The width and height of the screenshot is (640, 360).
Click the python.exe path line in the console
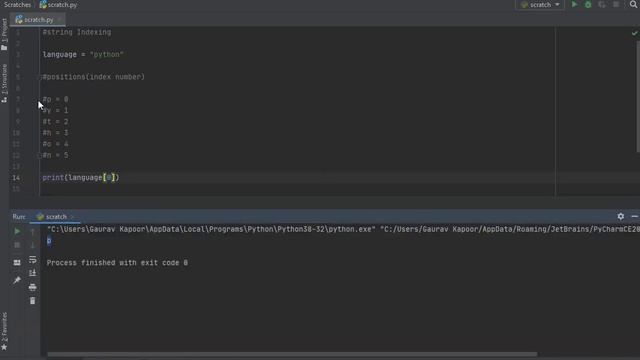343,229
